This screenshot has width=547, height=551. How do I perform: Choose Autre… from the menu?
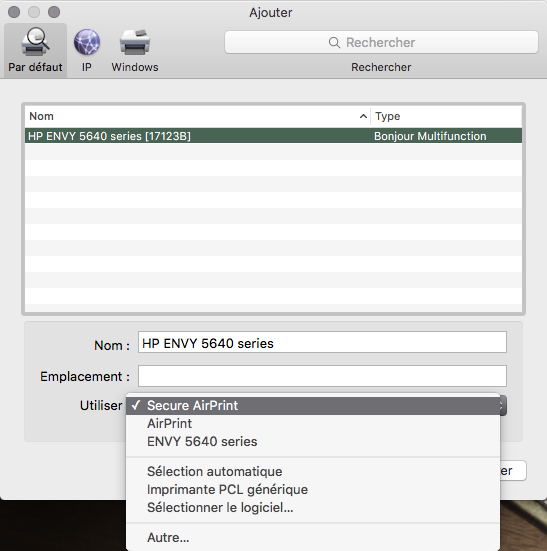tap(313, 538)
